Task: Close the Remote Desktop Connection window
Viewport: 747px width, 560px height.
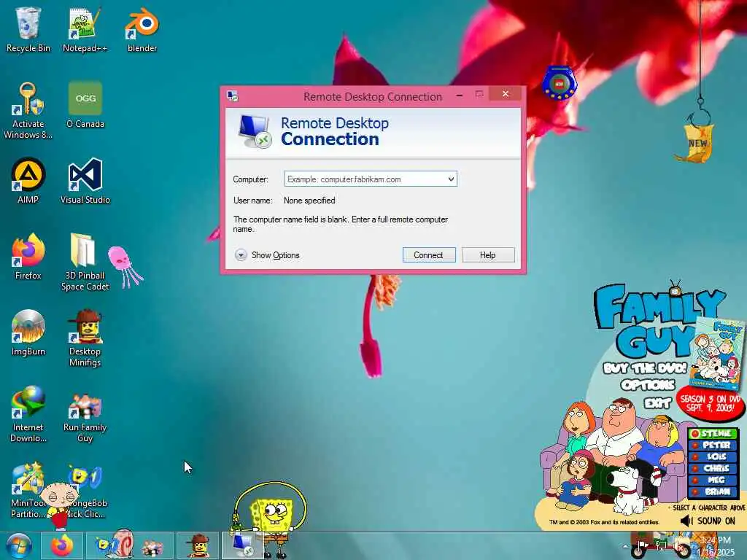Action: (505, 94)
